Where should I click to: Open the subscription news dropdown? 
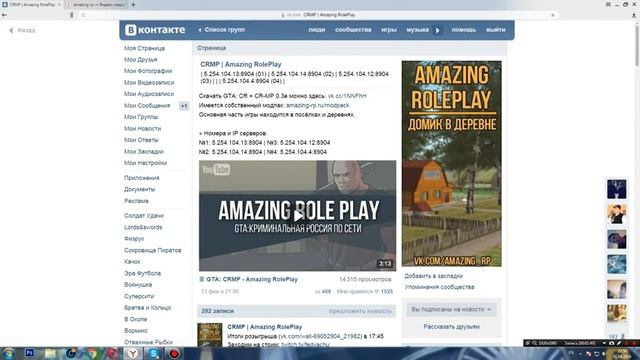coord(451,309)
